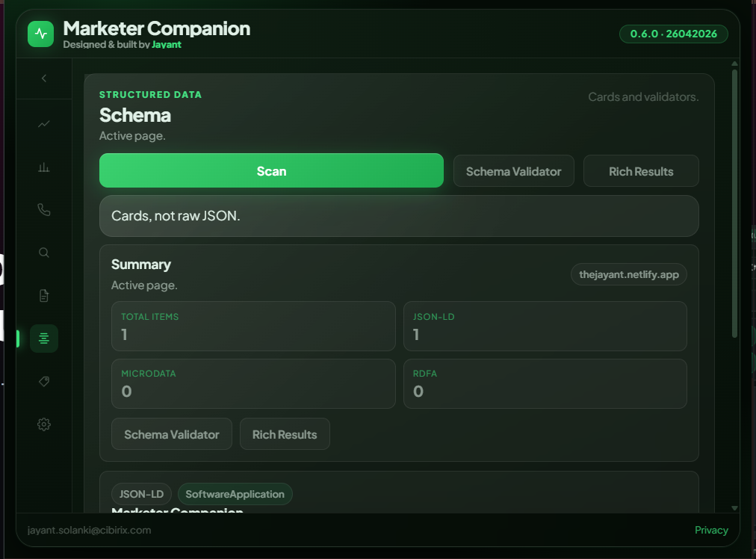This screenshot has height=559, width=756.
Task: Click the TOTAL ITEMS stat card
Action: [253, 326]
